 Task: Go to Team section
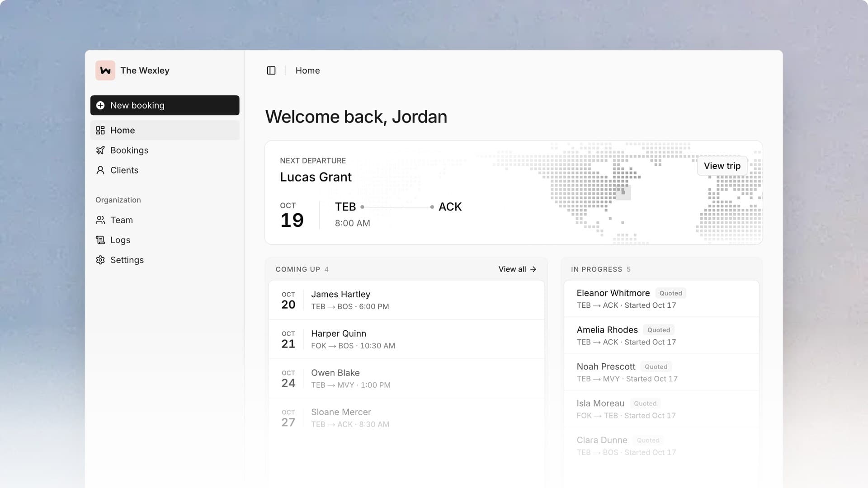point(165,220)
